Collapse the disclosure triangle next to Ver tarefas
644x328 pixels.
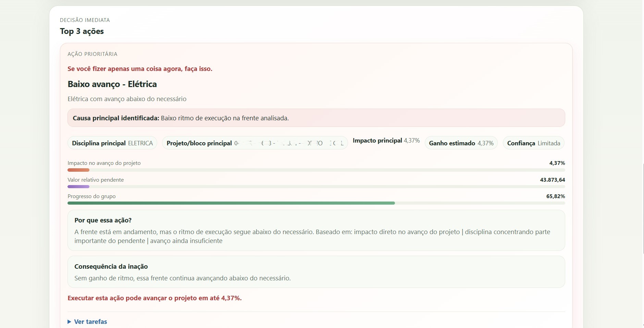click(x=70, y=321)
